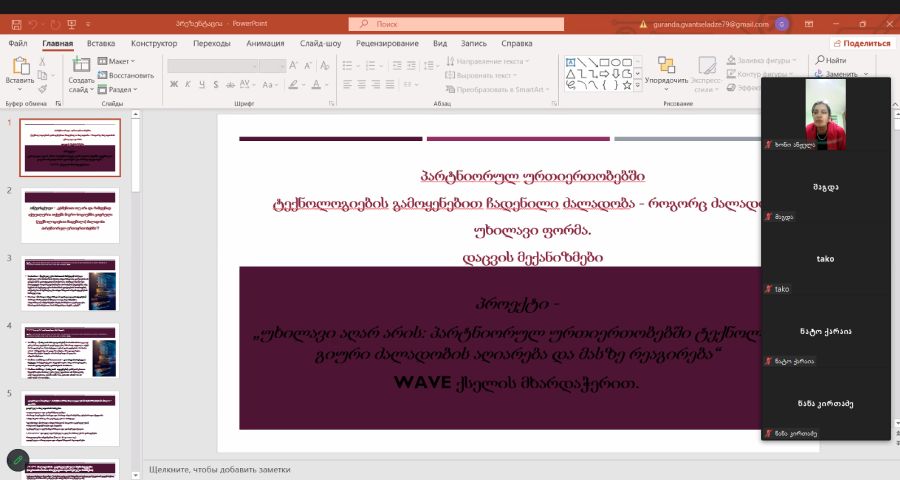Click Восстановить (Reset) slide button
Viewport: 900px width, 480px height.
tap(127, 75)
